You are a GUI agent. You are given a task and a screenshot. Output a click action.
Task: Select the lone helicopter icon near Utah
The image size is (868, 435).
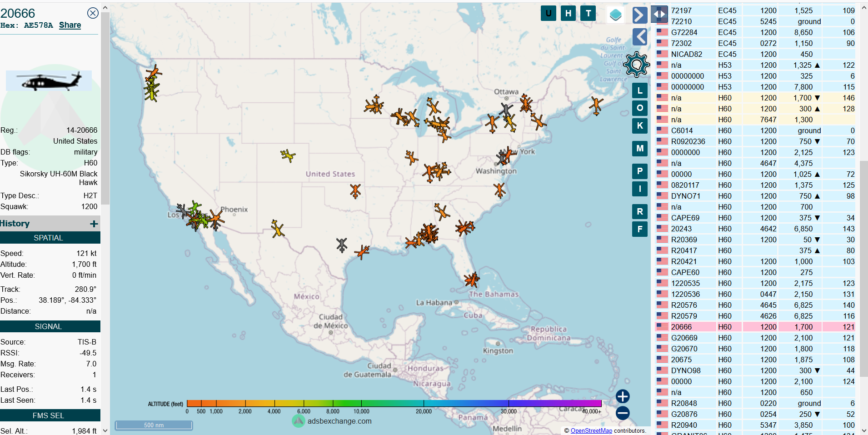click(288, 155)
